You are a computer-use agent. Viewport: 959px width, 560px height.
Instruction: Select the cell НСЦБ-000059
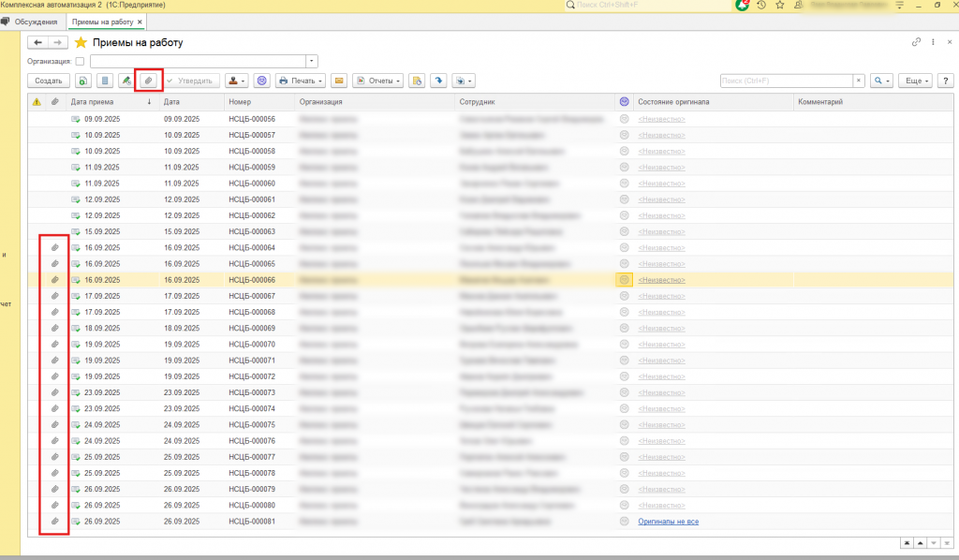(x=252, y=168)
